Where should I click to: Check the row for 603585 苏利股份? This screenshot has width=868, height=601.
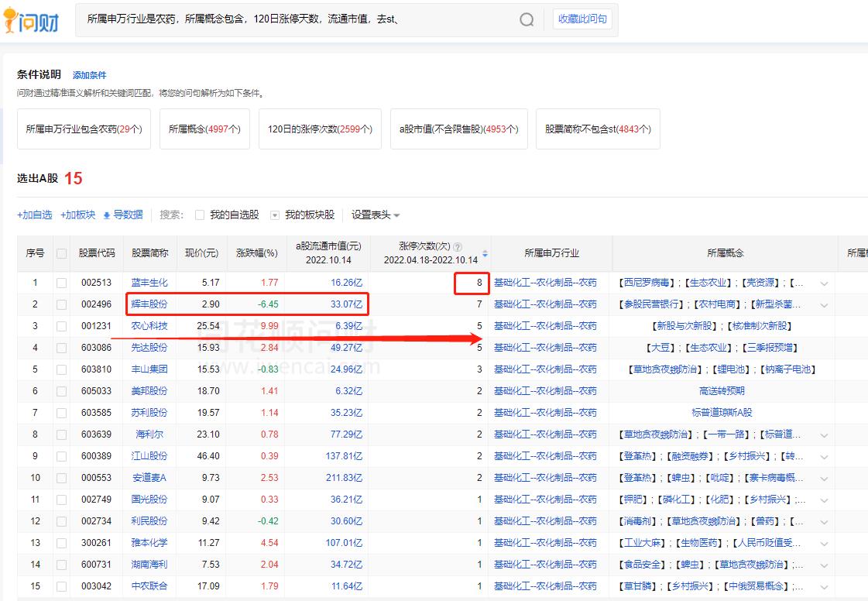[x=61, y=414]
